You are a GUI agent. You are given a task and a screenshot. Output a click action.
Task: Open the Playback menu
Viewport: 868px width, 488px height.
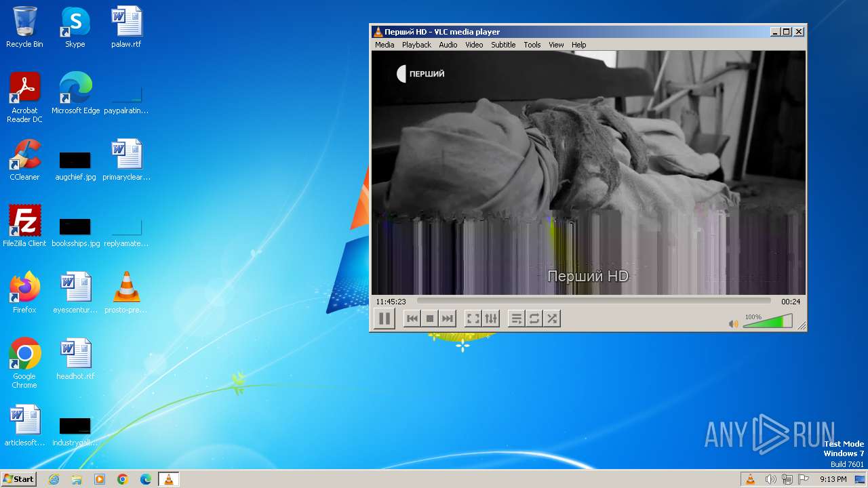point(416,45)
